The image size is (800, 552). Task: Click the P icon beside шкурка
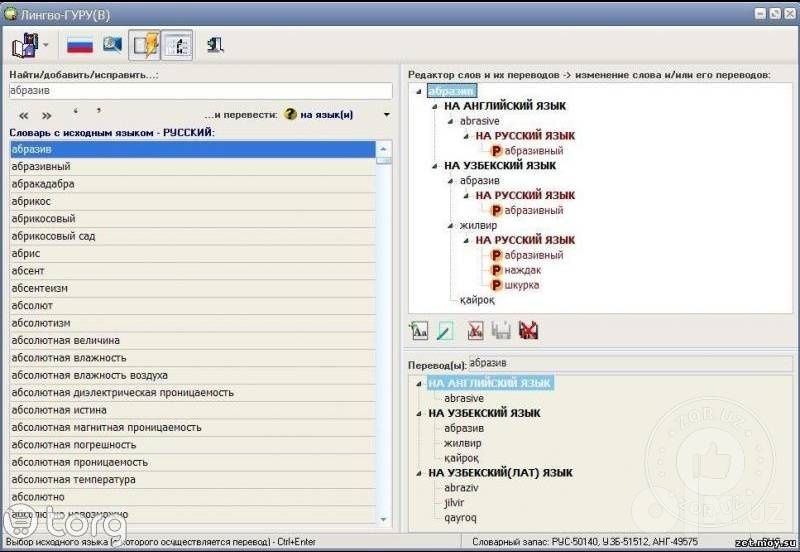coord(496,285)
